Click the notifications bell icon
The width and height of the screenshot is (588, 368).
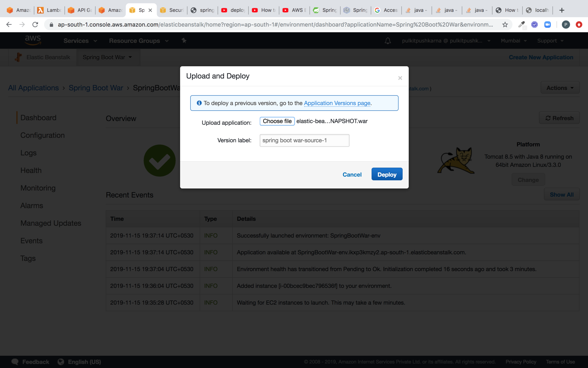pos(388,41)
